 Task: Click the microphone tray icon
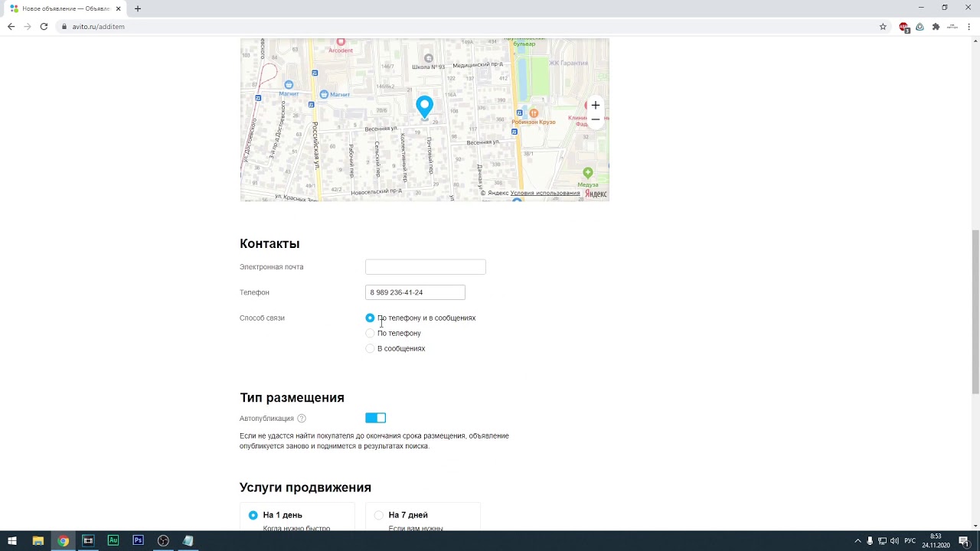tap(870, 541)
